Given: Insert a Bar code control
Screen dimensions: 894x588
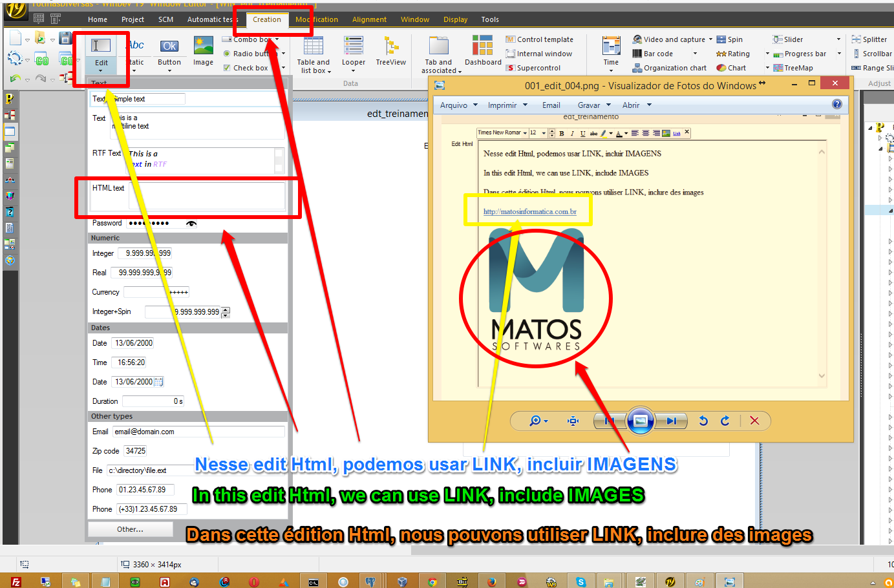Looking at the screenshot, I should (x=653, y=54).
